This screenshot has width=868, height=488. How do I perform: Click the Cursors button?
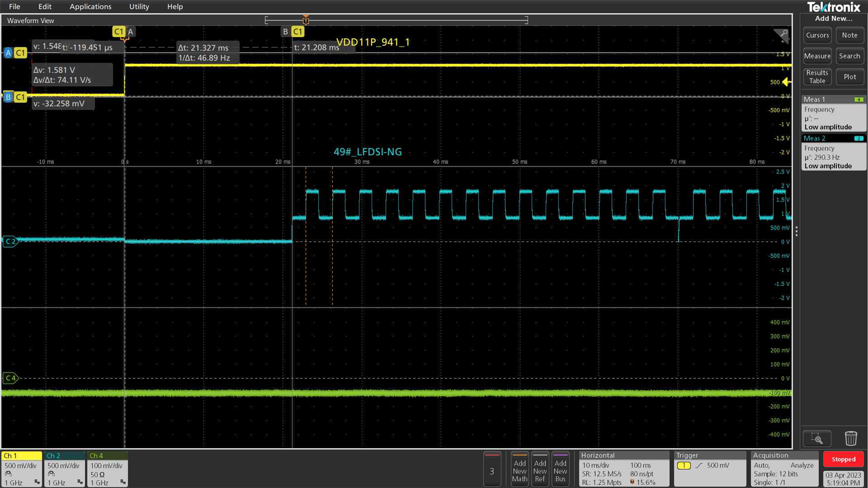tap(817, 35)
